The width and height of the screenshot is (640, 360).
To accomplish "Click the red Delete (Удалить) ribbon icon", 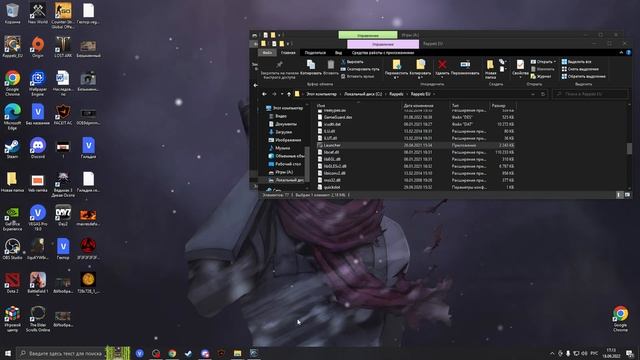I will click(442, 64).
